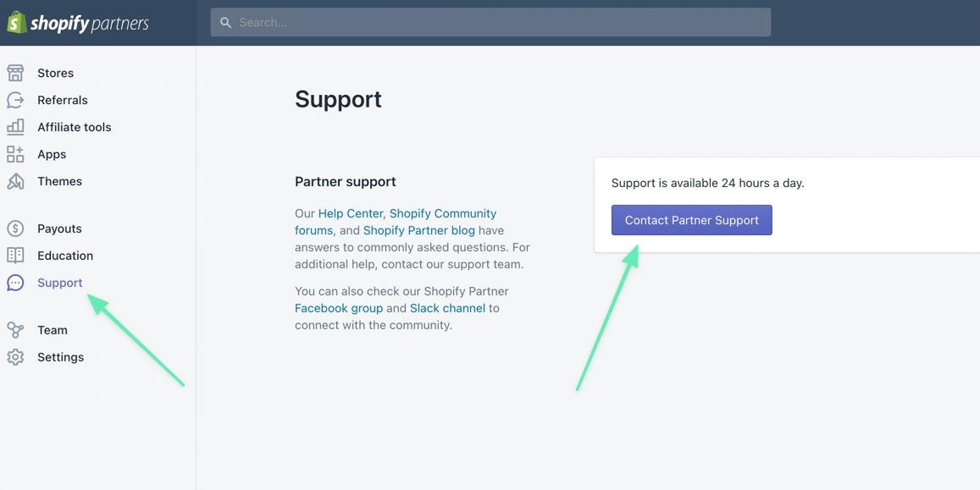
Task: Open the Help Center link
Action: (x=351, y=213)
